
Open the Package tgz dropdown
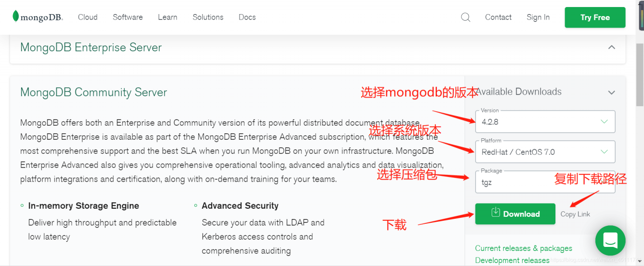pyautogui.click(x=545, y=182)
